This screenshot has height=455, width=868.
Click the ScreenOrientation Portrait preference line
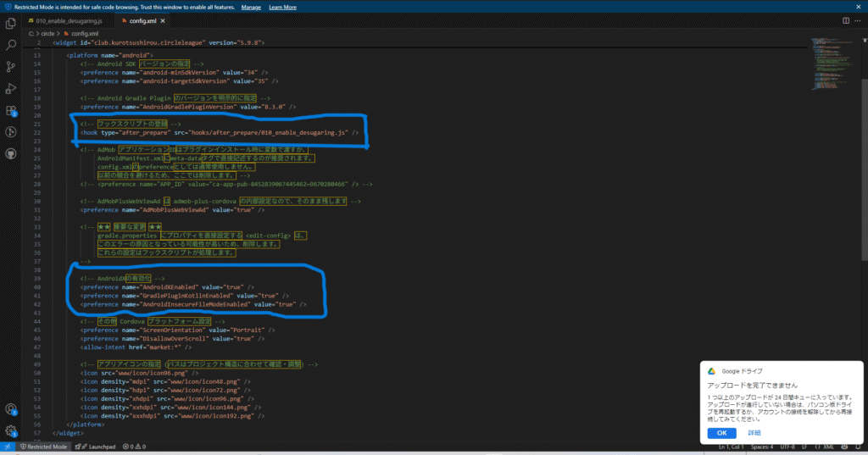pos(178,330)
